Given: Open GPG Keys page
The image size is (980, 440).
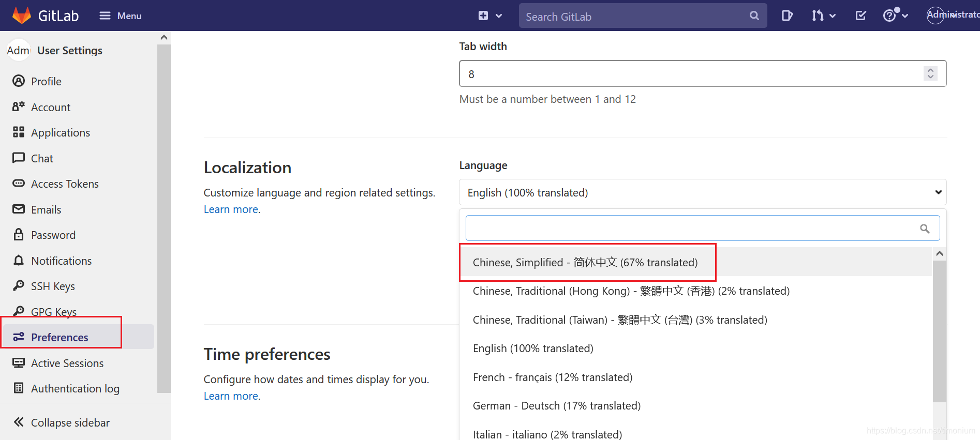Looking at the screenshot, I should [54, 312].
